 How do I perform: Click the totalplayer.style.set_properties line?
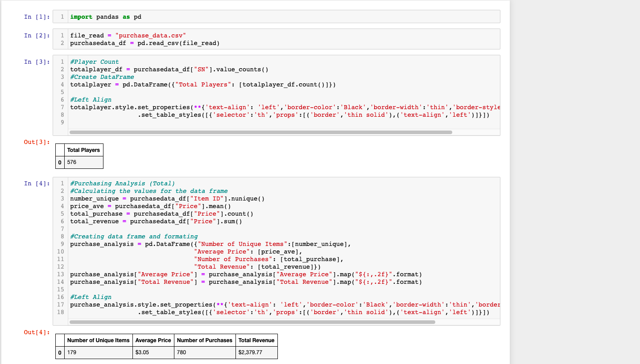click(x=285, y=107)
